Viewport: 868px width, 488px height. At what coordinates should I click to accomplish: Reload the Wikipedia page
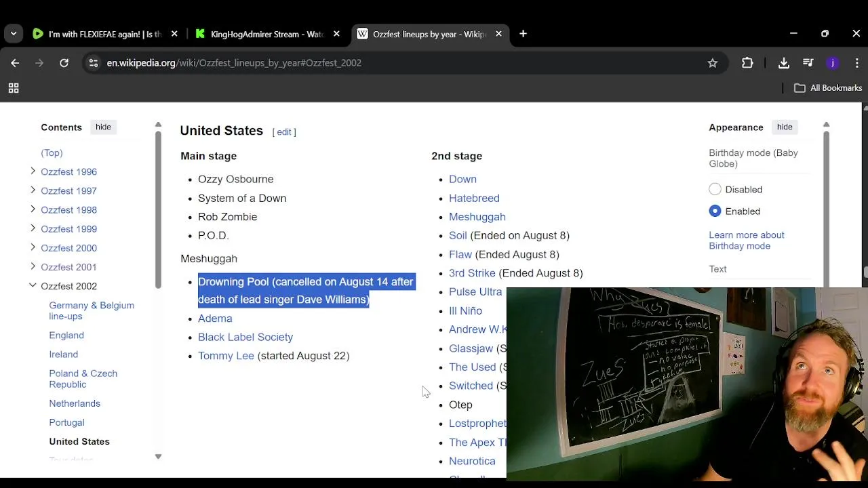[x=64, y=63]
